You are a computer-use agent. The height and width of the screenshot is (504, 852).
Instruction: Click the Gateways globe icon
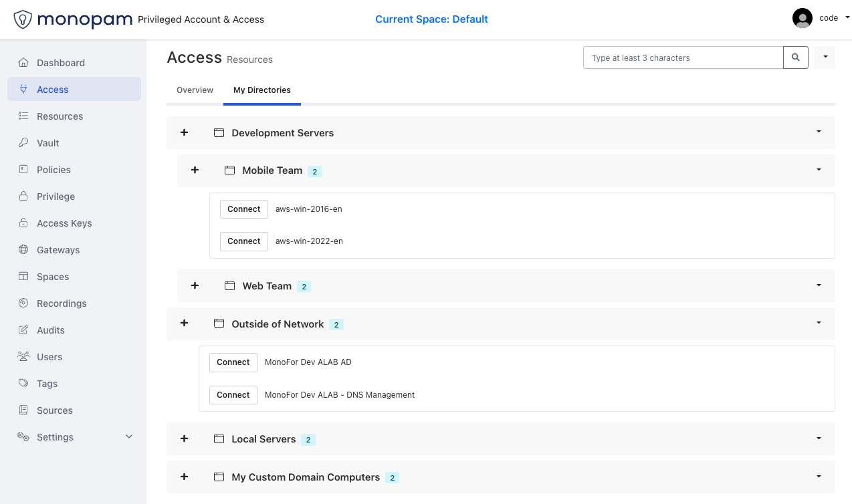click(23, 250)
